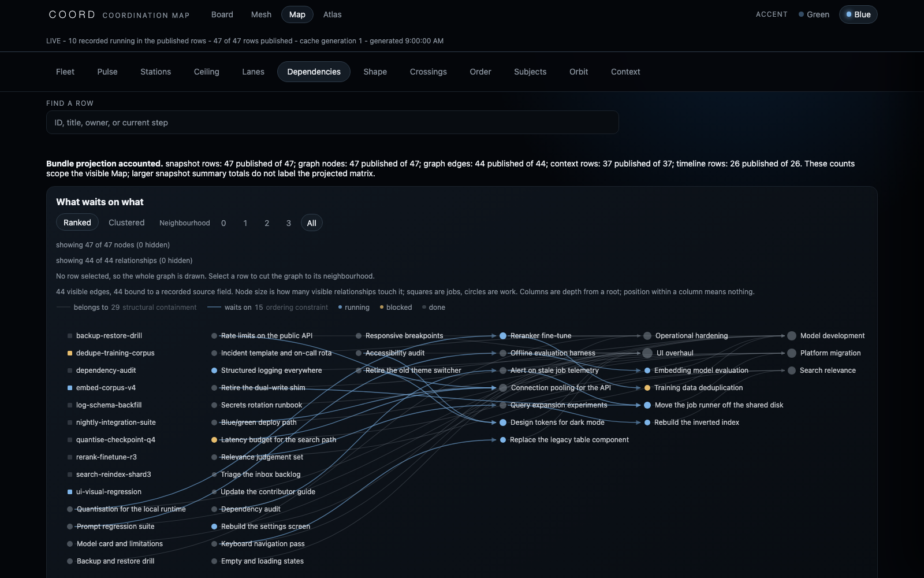The image size is (924, 578).
Task: Select the Rebuild the settings screen node dot
Action: coord(214,527)
